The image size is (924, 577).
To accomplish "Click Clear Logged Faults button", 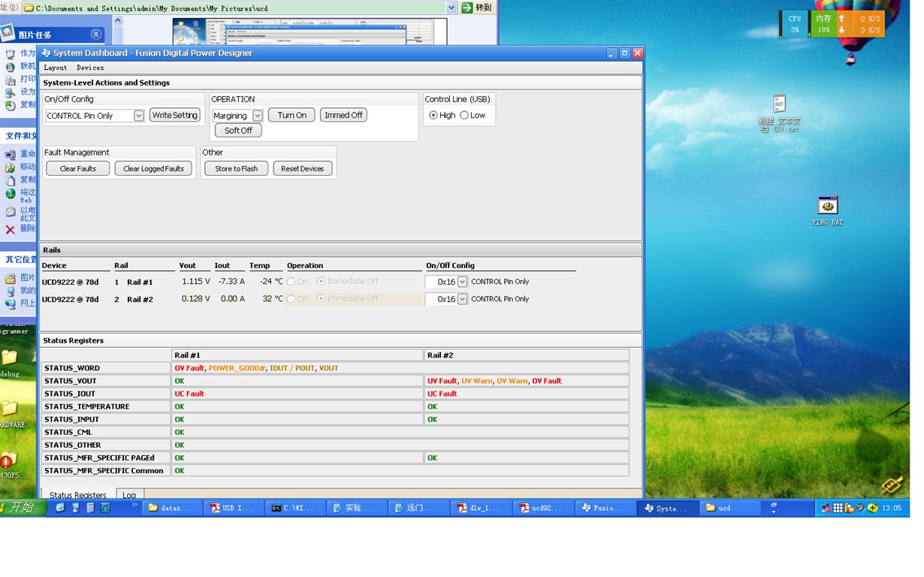I will (x=153, y=168).
